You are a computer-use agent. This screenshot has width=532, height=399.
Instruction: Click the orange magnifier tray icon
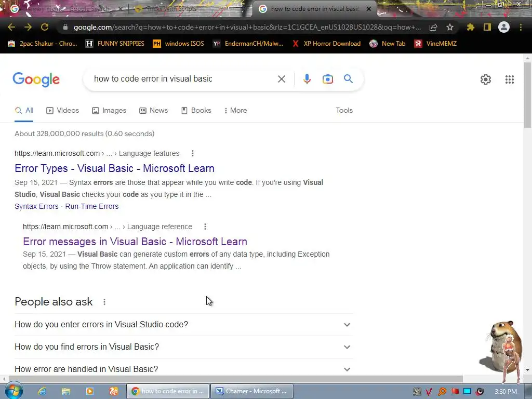point(442,392)
